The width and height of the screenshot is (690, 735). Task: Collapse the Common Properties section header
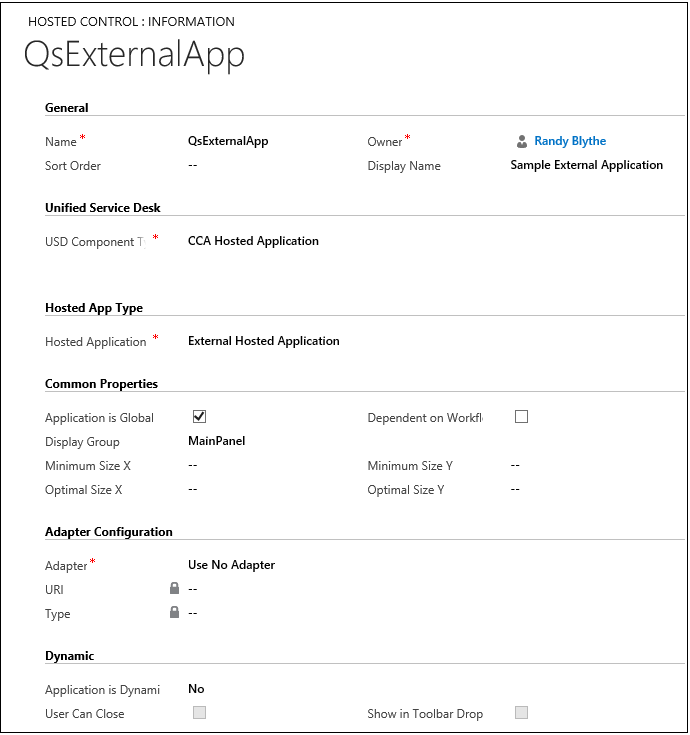tap(101, 384)
